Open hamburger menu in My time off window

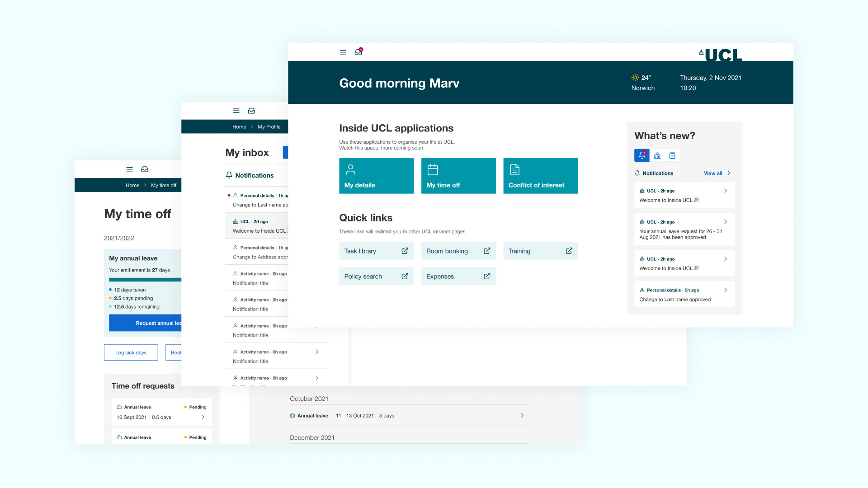[x=129, y=169]
